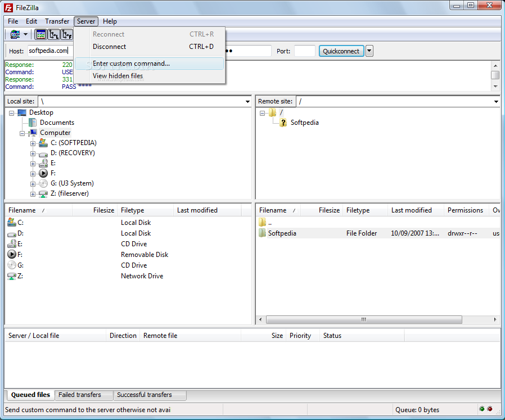Viewport: 505px width, 420px height.
Task: Collapse the remote root folder node
Action: (262, 113)
